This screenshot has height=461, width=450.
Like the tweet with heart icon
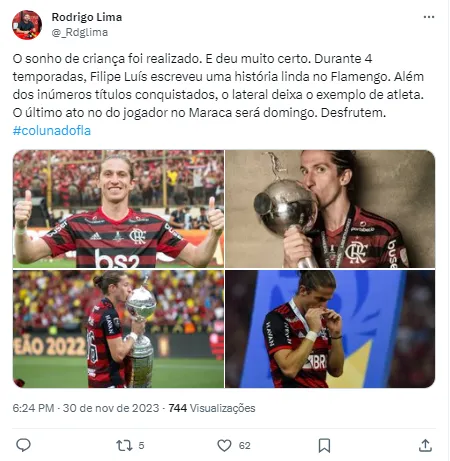click(224, 445)
